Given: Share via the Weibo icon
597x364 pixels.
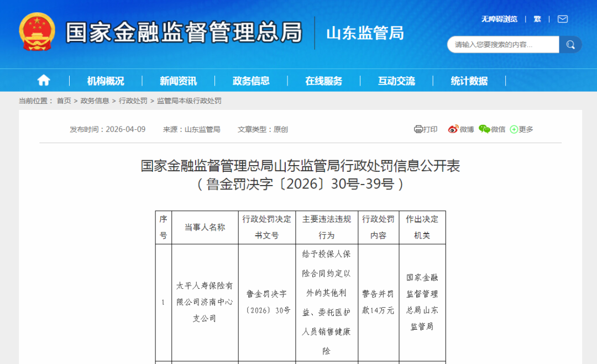Looking at the screenshot, I should coord(453,129).
